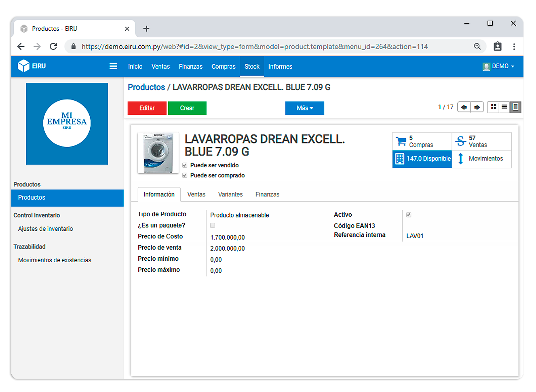Screen dimensions: 536x392
Task: Click the washing machine product image
Action: pyautogui.click(x=158, y=153)
